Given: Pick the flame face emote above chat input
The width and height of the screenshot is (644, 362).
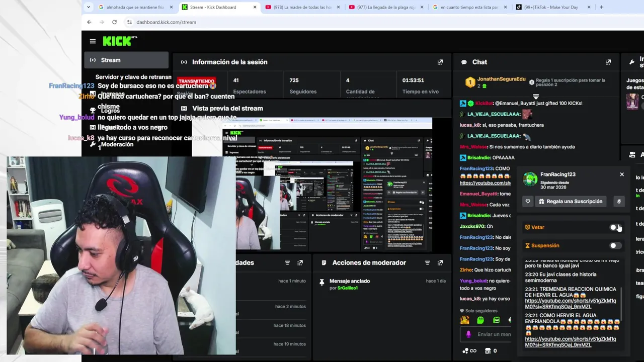Looking at the screenshot, I should 465,320.
